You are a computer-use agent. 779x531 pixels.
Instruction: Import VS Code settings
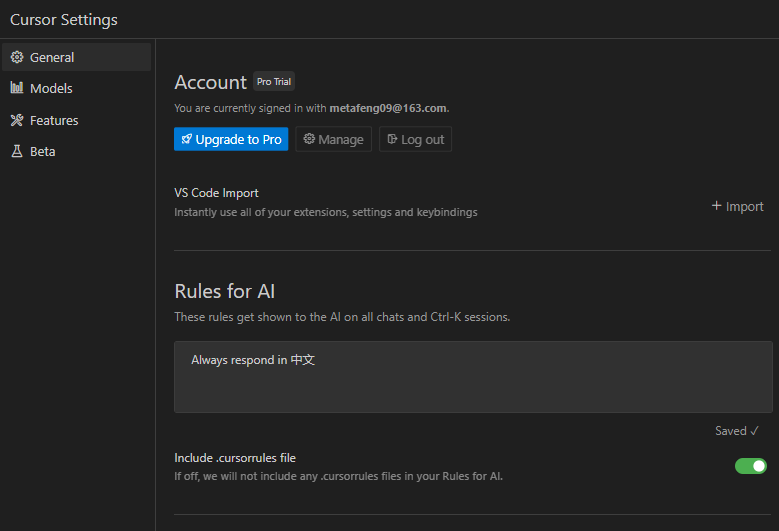737,206
